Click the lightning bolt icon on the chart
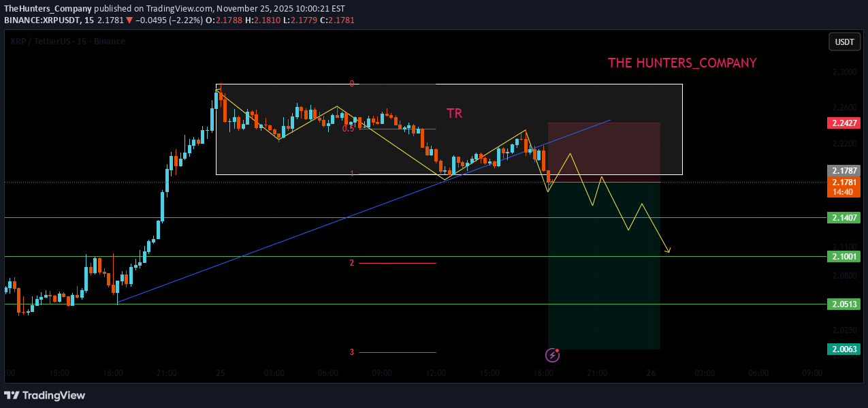The width and height of the screenshot is (868, 408). coord(551,355)
